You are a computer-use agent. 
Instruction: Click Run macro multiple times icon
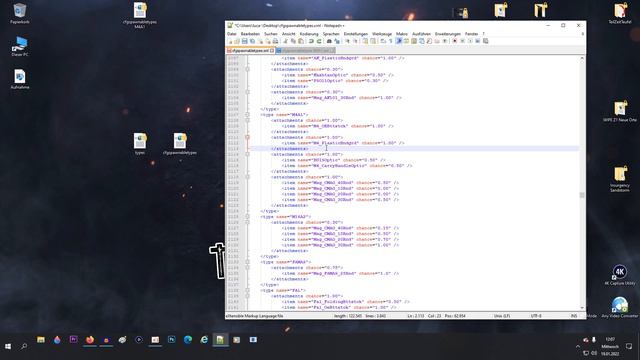tap(478, 41)
